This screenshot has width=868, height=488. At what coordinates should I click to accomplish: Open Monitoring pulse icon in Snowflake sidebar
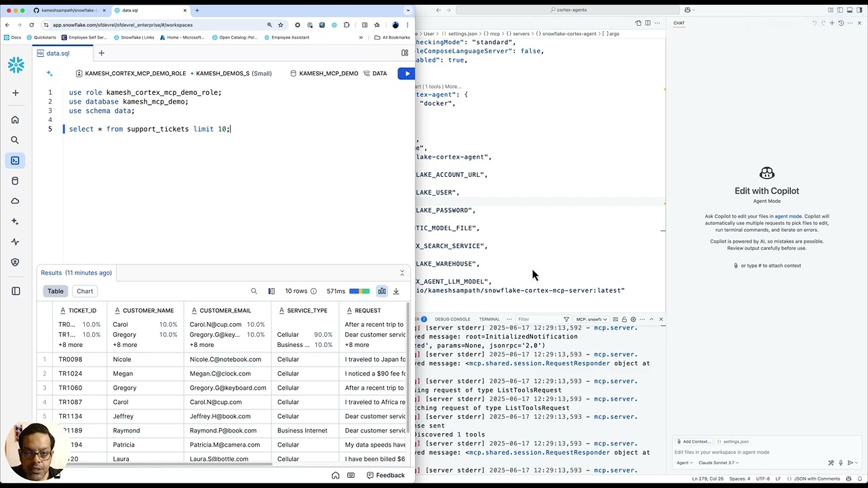pyautogui.click(x=15, y=242)
